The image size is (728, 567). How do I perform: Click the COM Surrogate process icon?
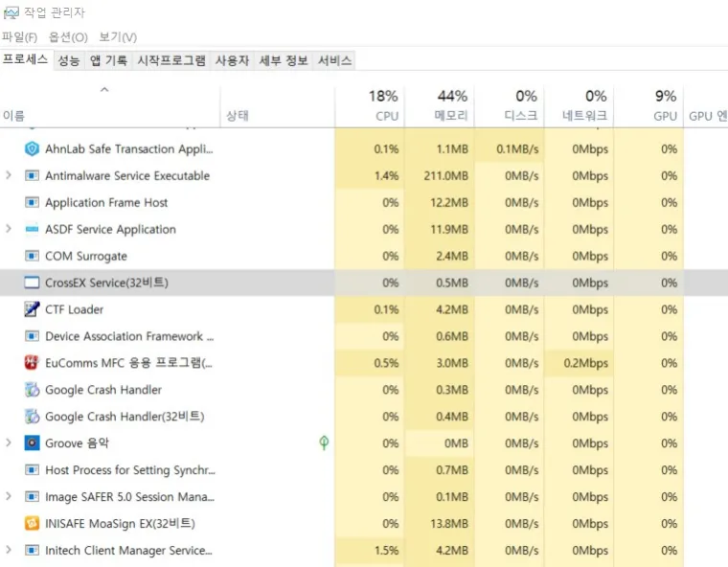click(x=32, y=256)
